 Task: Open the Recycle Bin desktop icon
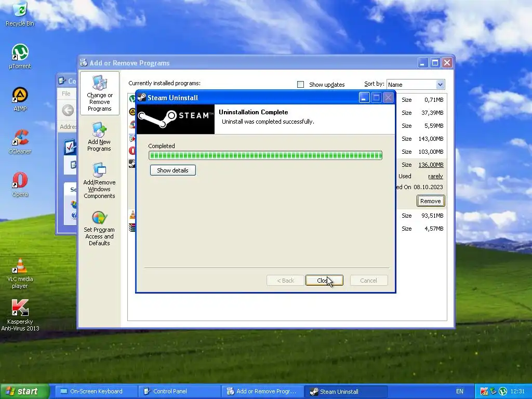click(20, 14)
